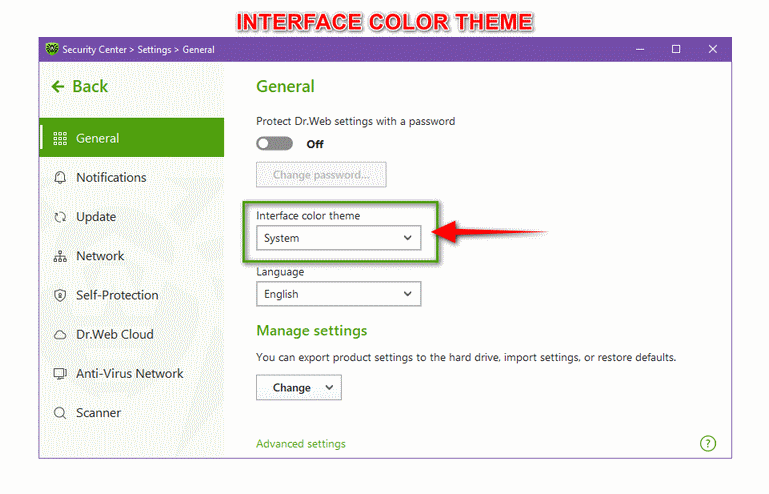This screenshot has height=494, width=769.
Task: Open the Scanner settings section
Action: [131, 413]
